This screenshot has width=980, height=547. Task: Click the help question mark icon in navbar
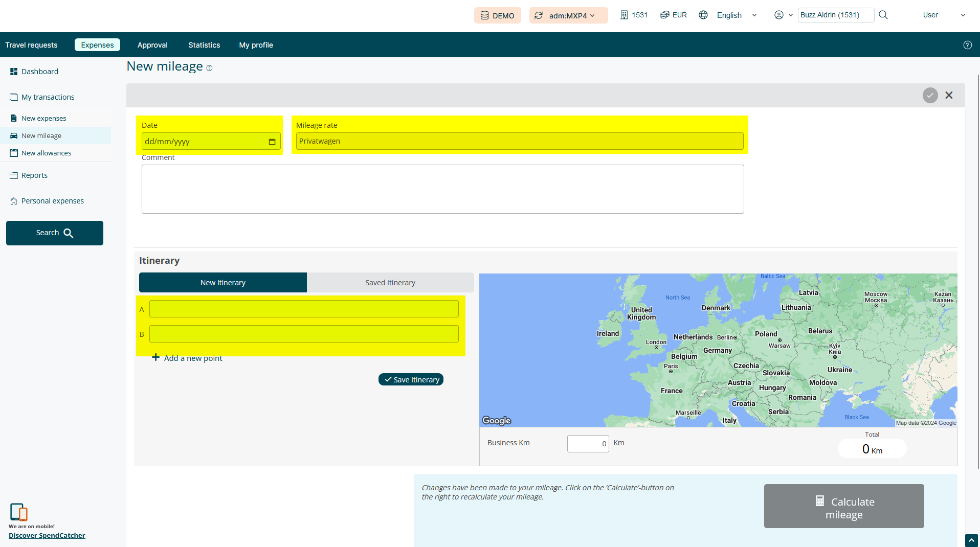pos(967,45)
